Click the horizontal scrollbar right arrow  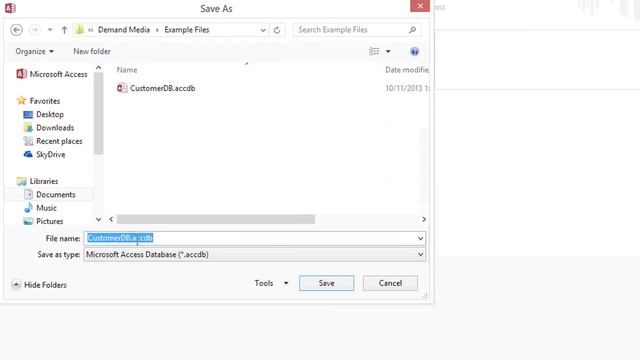click(x=424, y=220)
